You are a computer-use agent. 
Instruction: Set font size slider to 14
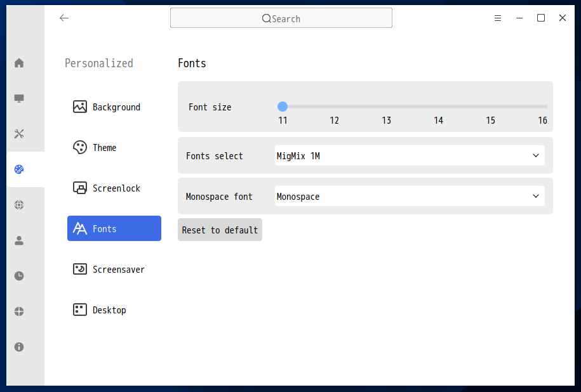click(438, 107)
